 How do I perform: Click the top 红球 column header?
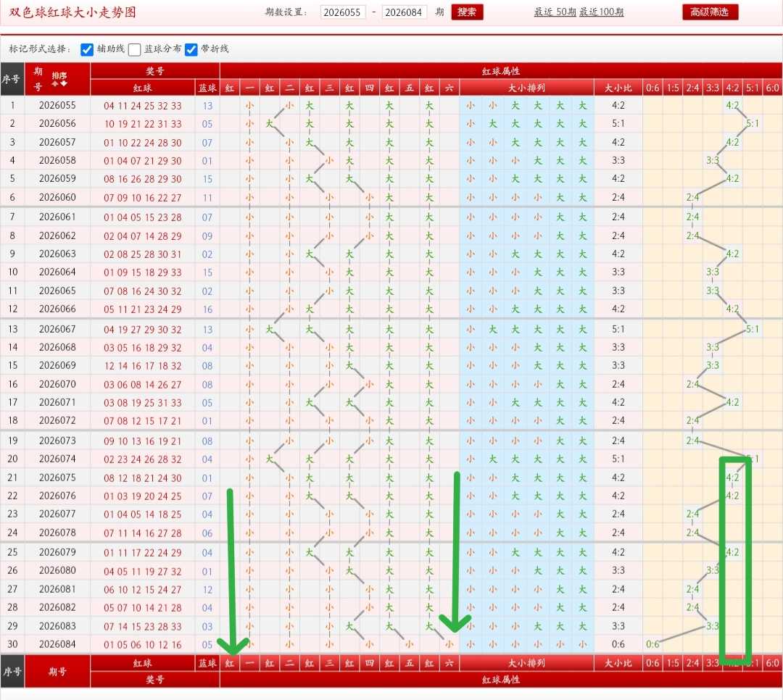click(x=142, y=88)
